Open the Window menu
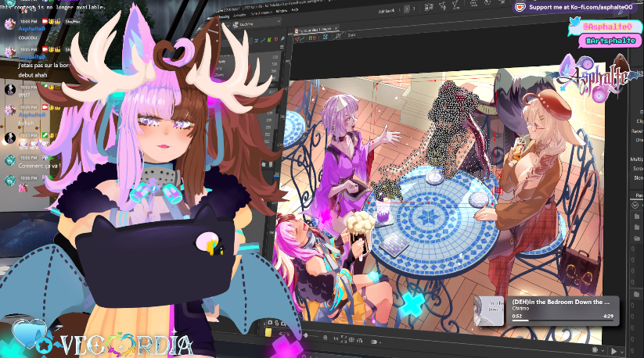644x358 pixels. tap(282, 11)
